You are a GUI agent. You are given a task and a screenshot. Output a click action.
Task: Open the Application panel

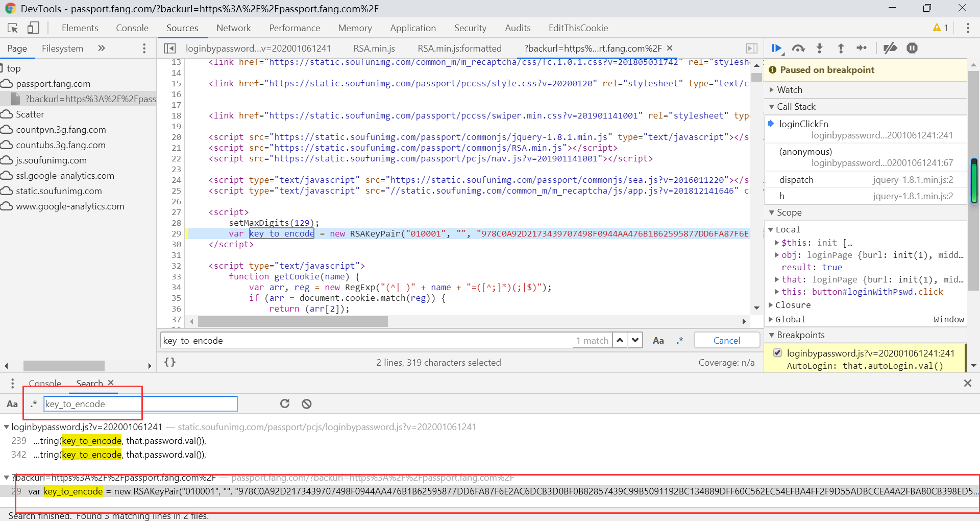413,28
